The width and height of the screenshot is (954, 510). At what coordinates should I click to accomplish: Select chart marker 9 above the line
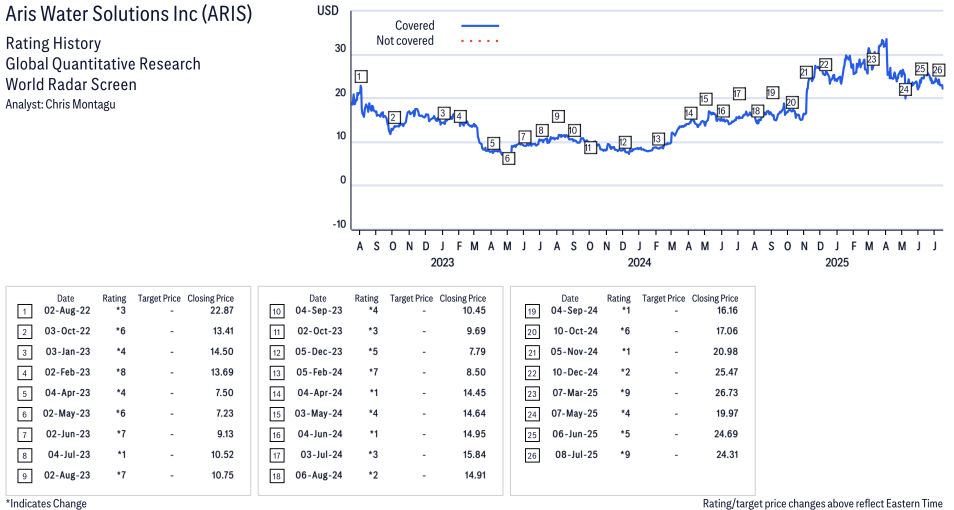click(x=558, y=116)
